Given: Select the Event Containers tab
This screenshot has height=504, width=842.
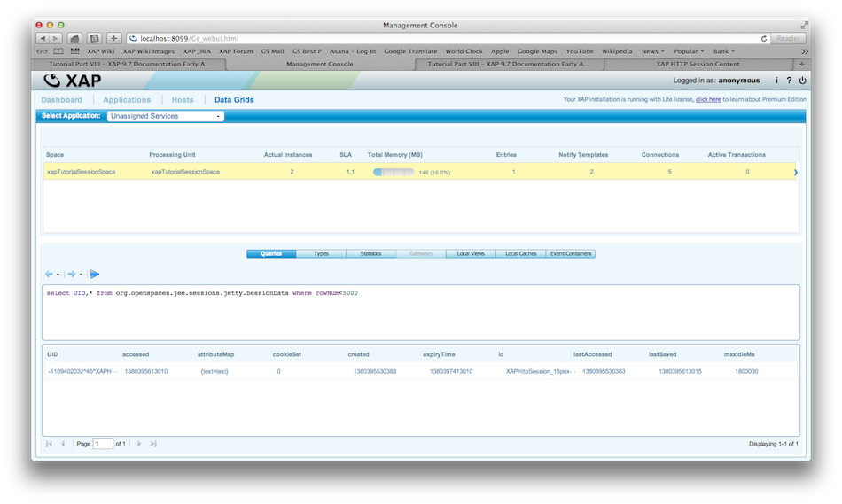Looking at the screenshot, I should 571,254.
